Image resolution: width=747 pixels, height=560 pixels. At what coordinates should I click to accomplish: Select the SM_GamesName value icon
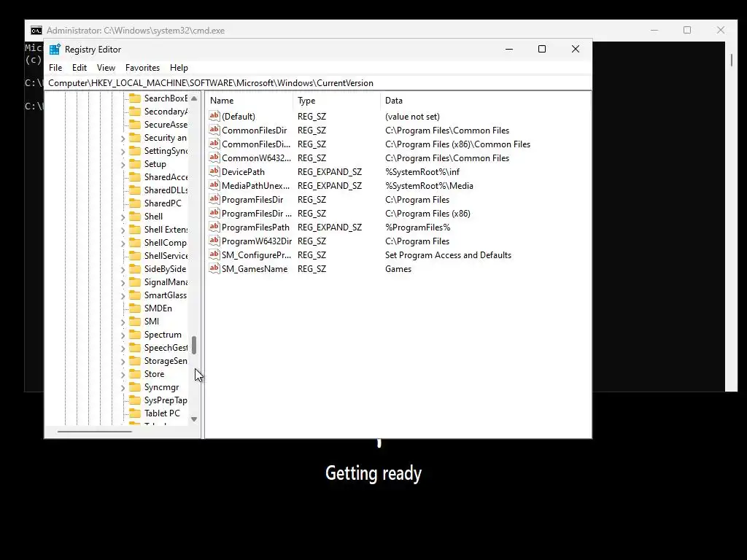pos(214,268)
